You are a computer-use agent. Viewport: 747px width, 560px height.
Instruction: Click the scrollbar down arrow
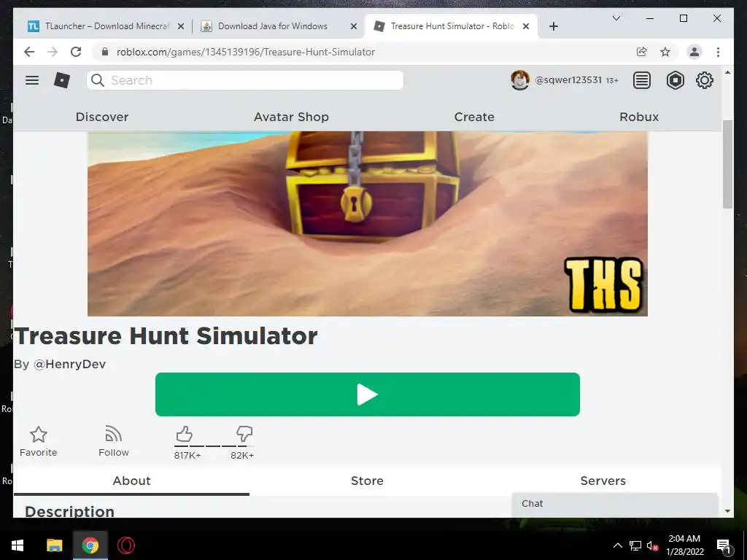coord(727,511)
